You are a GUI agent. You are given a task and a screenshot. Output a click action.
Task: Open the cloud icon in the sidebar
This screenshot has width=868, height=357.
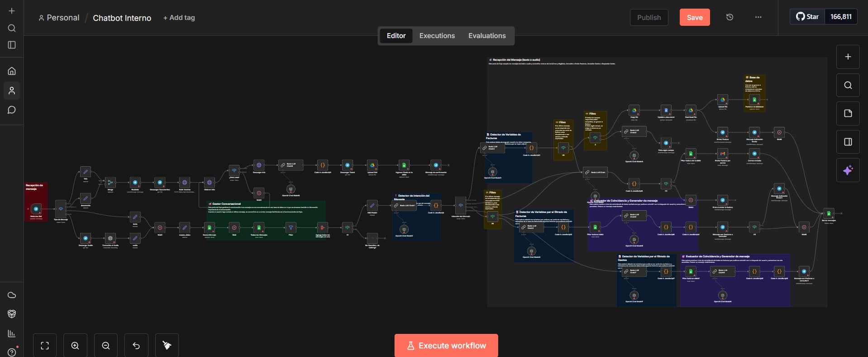pyautogui.click(x=12, y=295)
